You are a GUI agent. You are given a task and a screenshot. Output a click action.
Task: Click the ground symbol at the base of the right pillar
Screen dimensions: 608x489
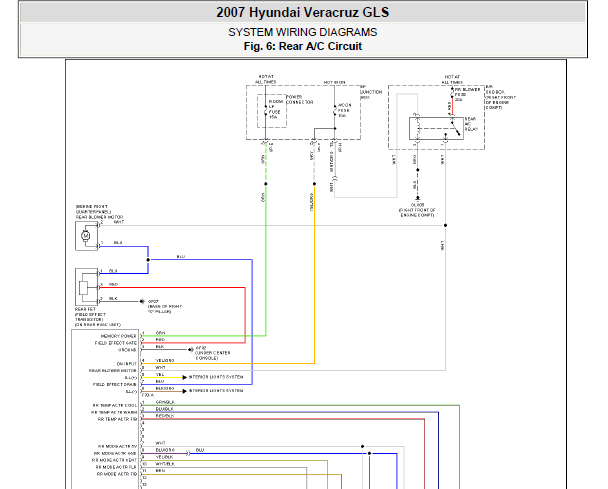pyautogui.click(x=142, y=301)
